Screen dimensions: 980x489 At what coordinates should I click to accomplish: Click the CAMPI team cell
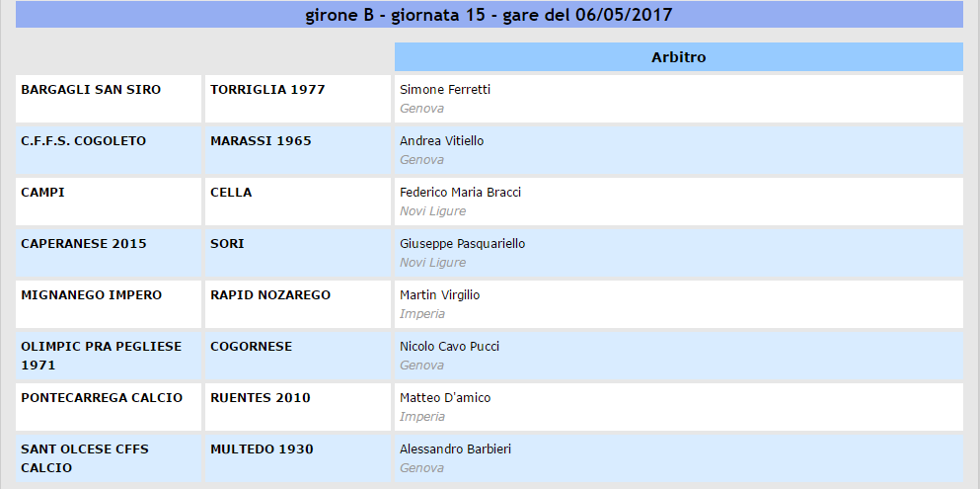click(x=109, y=202)
